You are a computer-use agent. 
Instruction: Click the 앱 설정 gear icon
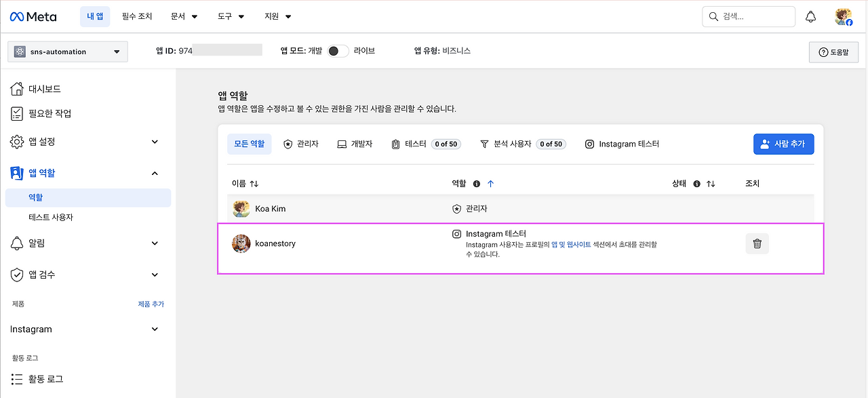[17, 142]
